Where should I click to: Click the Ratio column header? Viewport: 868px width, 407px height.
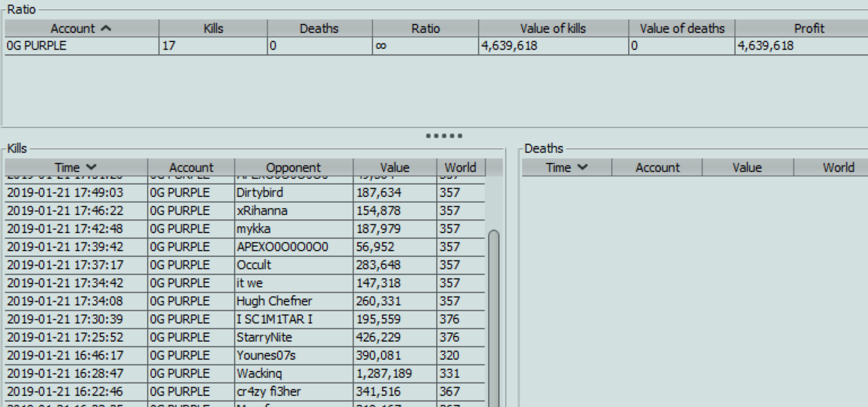click(425, 28)
